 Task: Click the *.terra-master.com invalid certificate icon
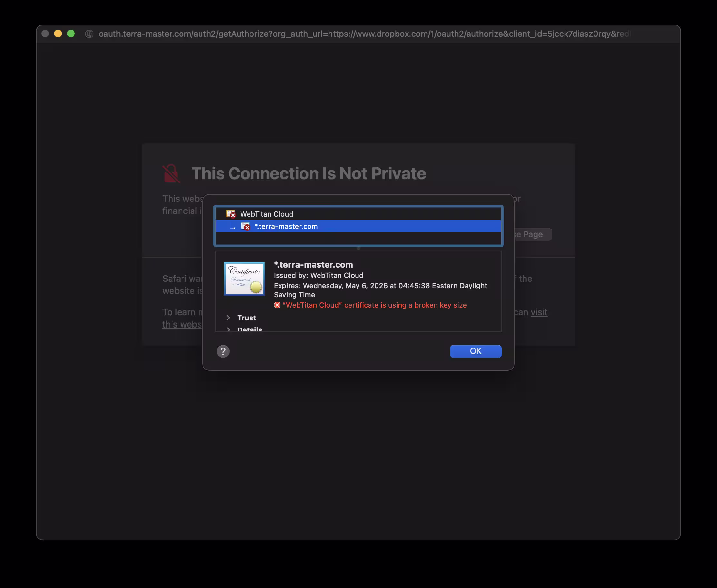(x=245, y=226)
